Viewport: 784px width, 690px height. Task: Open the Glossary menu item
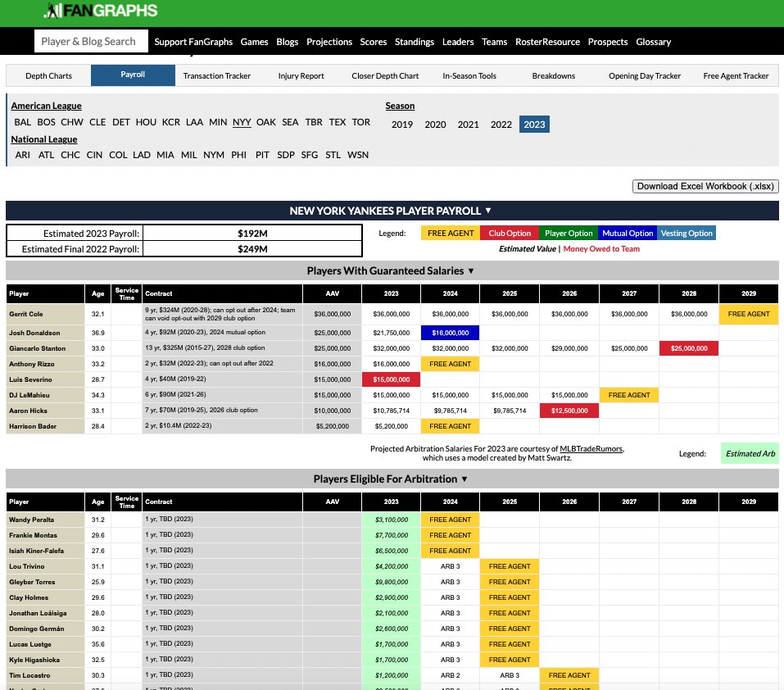click(653, 42)
